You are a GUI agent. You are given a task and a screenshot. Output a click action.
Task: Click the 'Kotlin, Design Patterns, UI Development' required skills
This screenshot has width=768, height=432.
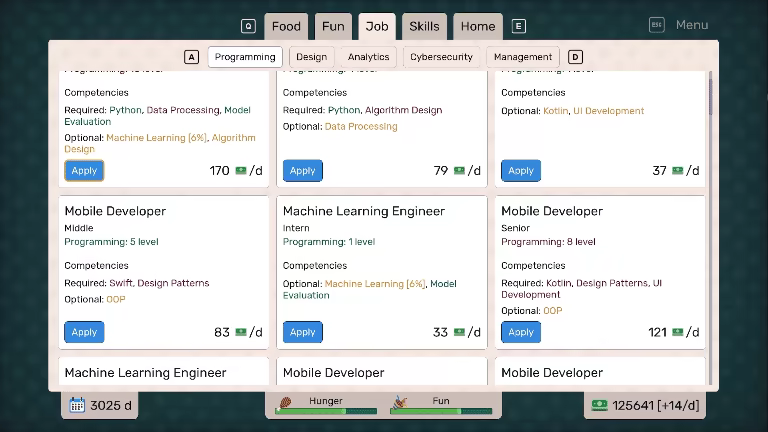click(581, 289)
